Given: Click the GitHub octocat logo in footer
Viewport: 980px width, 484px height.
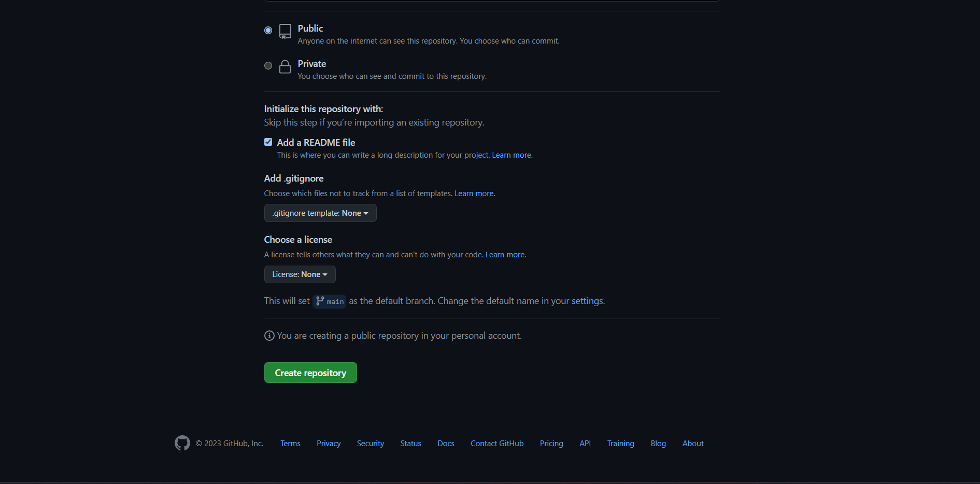Looking at the screenshot, I should tap(182, 443).
